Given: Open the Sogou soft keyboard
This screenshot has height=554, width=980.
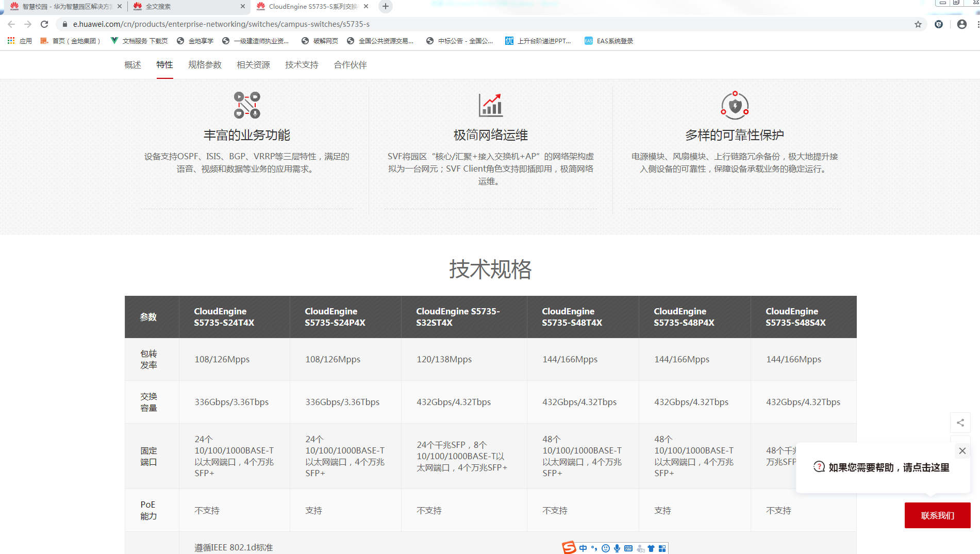Looking at the screenshot, I should (628, 548).
